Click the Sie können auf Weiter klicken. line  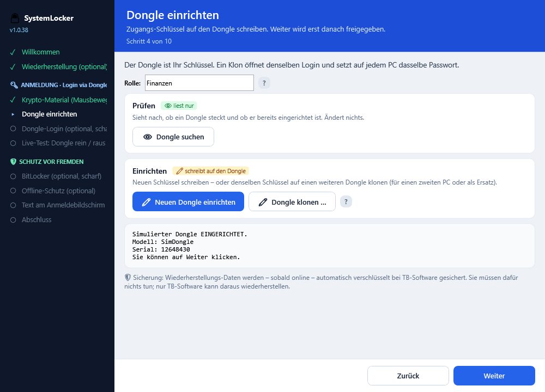186,257
